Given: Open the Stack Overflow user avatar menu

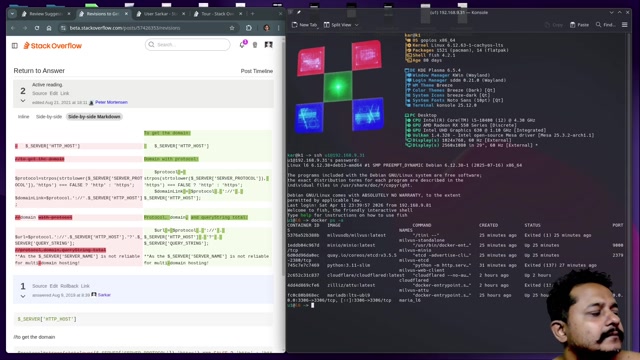Looking at the screenshot, I should [269, 44].
